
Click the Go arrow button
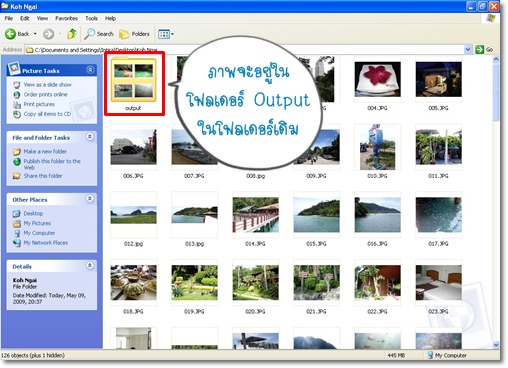click(x=484, y=50)
